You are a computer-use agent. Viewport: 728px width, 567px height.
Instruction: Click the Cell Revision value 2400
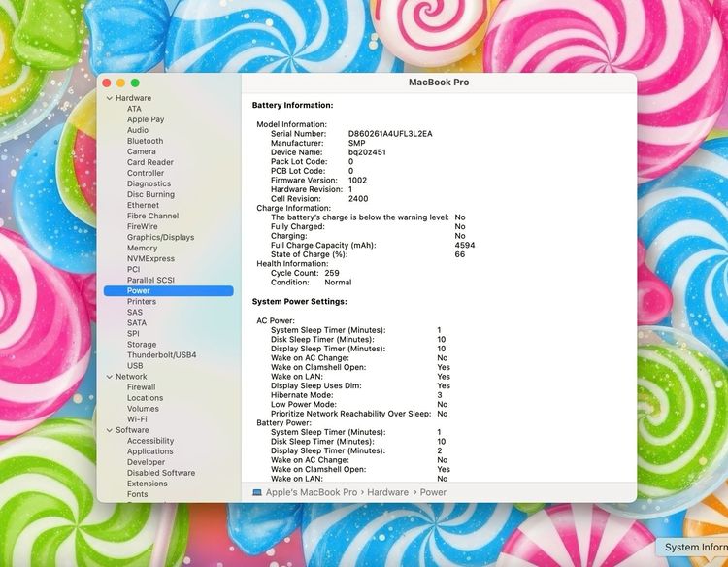click(358, 199)
